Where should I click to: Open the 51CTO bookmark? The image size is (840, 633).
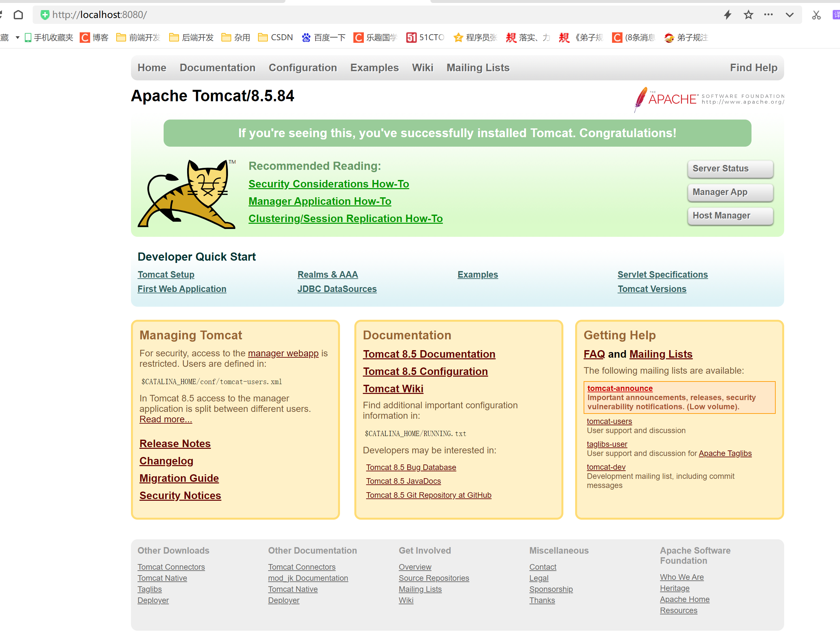[x=425, y=37]
